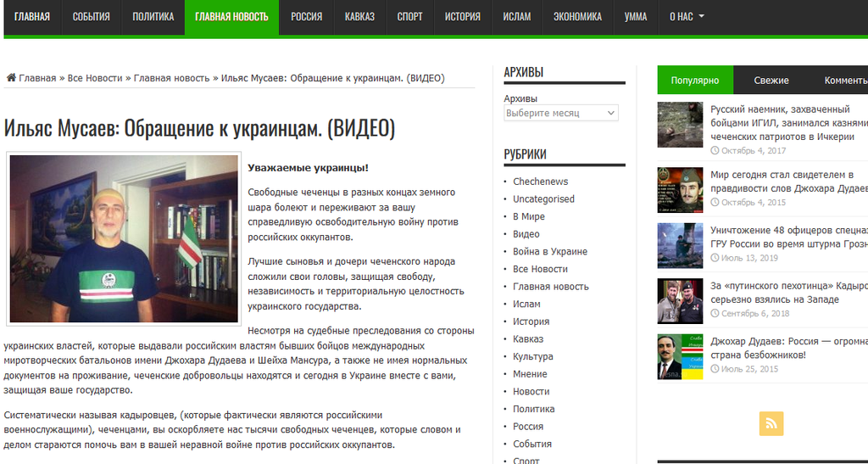This screenshot has height=464, width=868.
Task: Open Ислам category in Рубрики
Action: [x=526, y=304]
